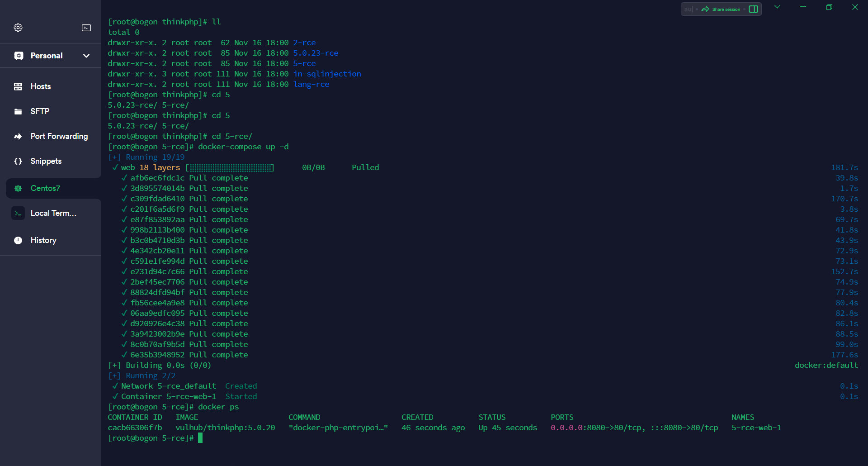Screen dimensions: 868x466
Task: Open the settings gear in the sidebar
Action: click(18, 28)
